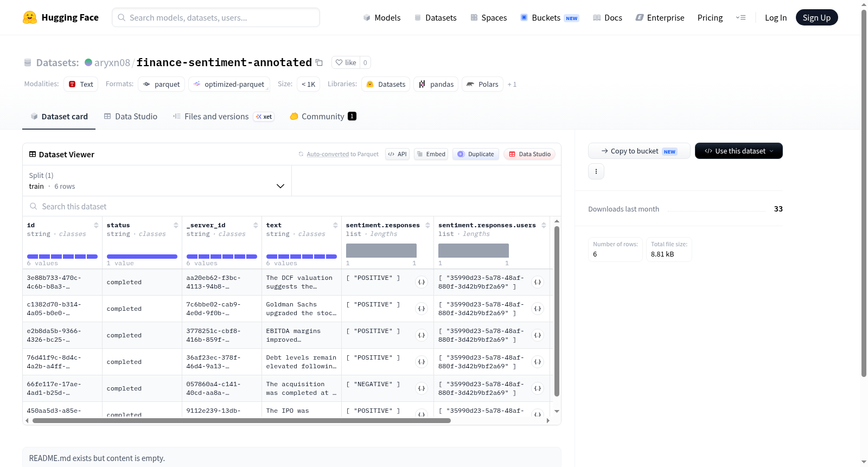
Task: Expand users JSON in the Debt levels row
Action: tap(538, 362)
